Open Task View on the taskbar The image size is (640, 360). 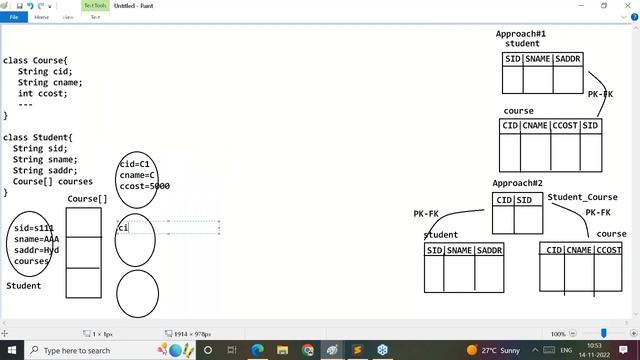tap(232, 350)
